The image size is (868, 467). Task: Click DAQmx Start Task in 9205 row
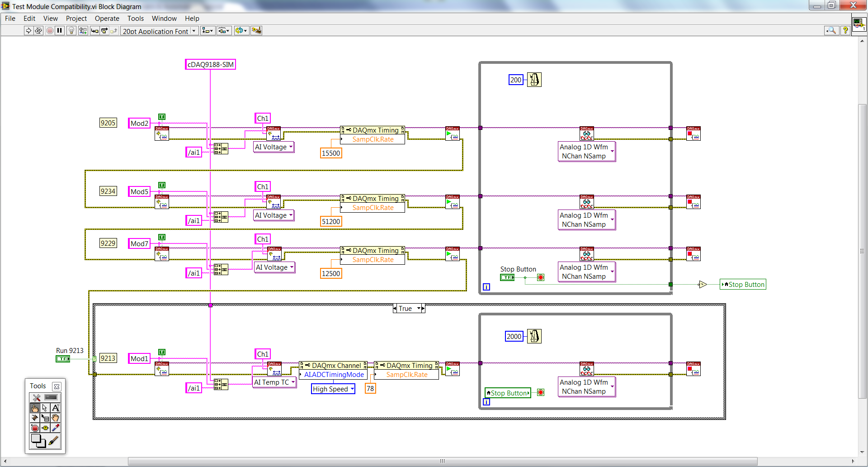point(453,133)
